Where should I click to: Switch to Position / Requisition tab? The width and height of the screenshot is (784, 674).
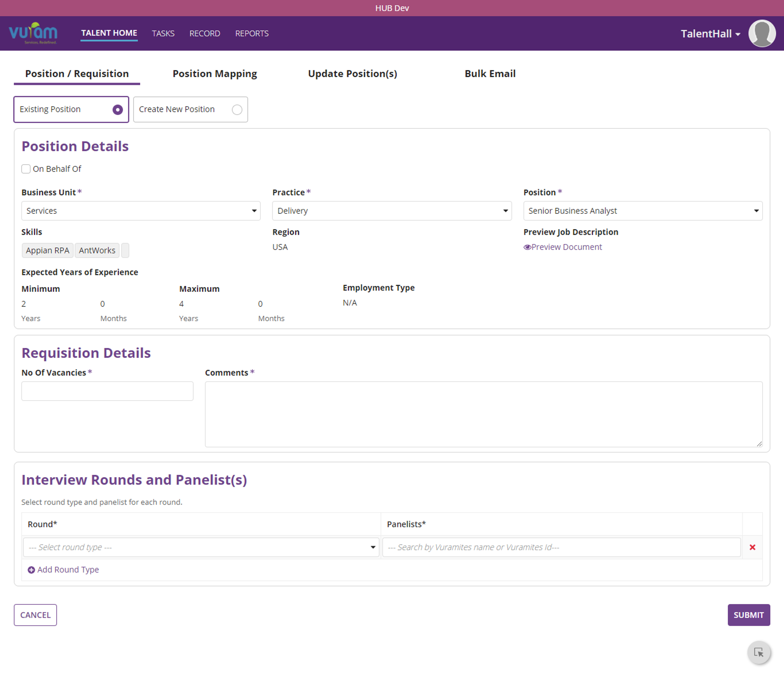point(77,74)
